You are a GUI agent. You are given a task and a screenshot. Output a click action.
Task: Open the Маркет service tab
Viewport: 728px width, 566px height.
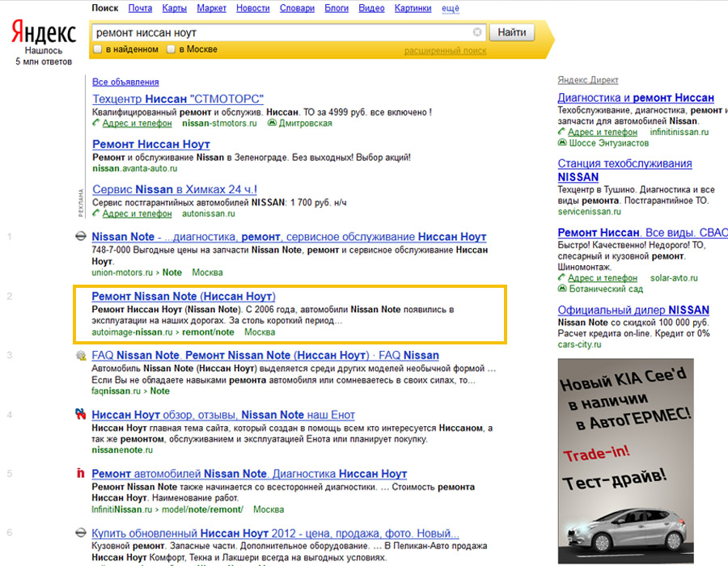click(x=212, y=8)
